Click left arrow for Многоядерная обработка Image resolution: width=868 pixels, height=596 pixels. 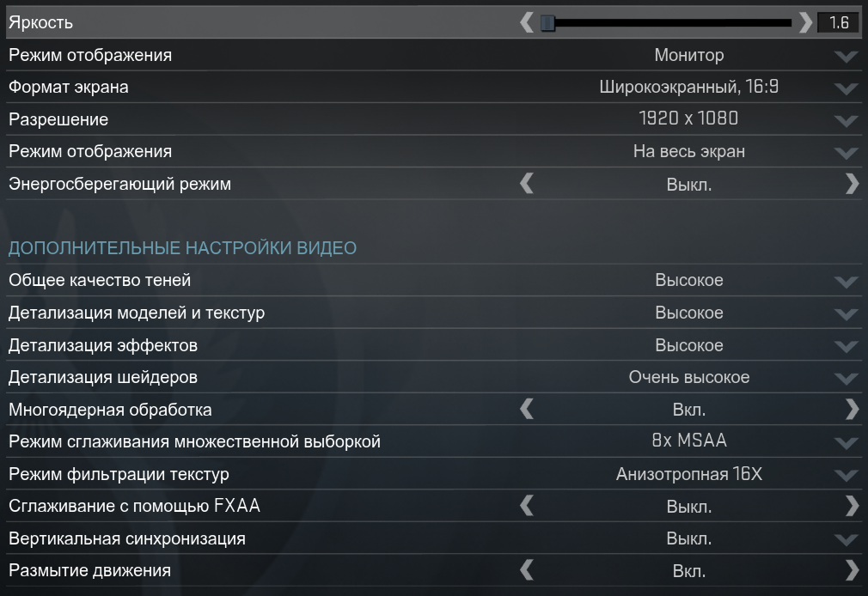527,410
